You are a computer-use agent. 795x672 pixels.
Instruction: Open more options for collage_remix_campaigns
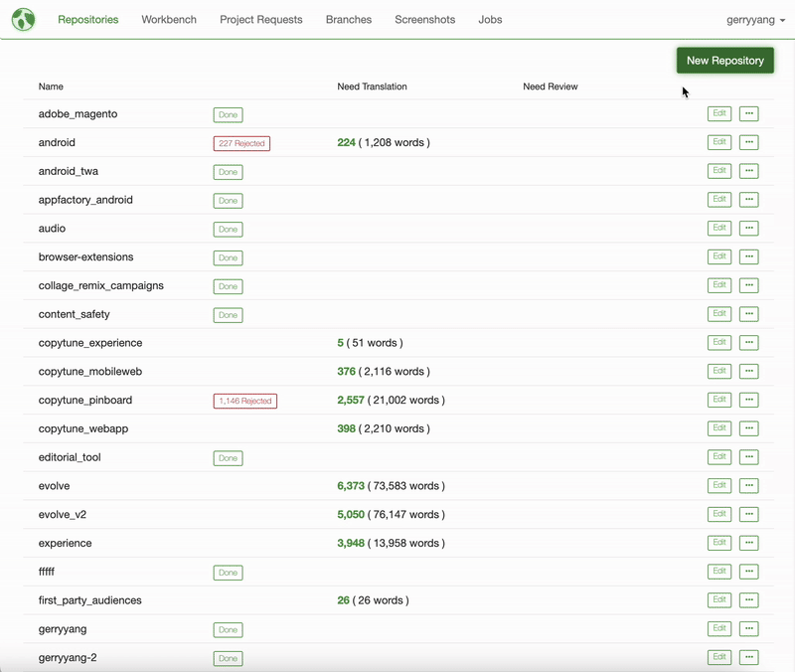pyautogui.click(x=749, y=285)
